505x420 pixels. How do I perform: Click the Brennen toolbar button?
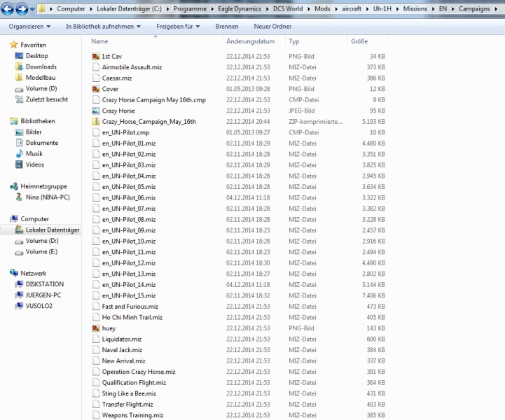[x=227, y=27]
